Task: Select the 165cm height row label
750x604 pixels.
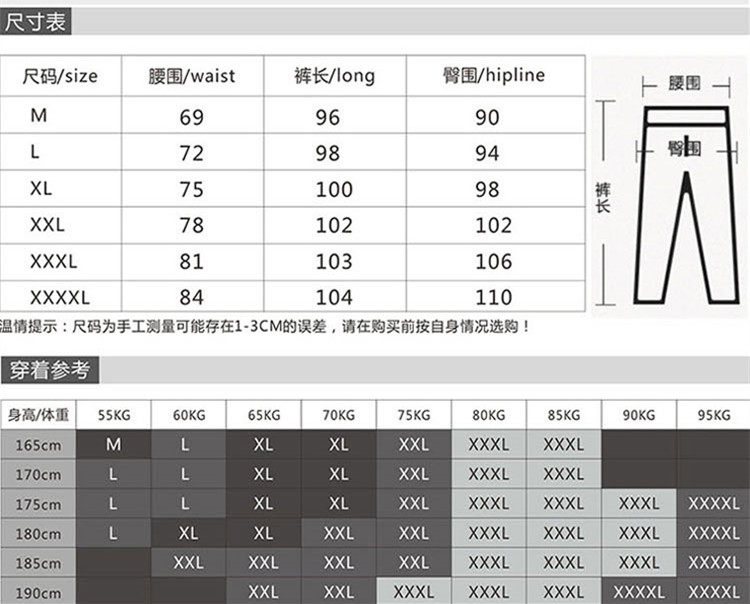Action: [38, 445]
